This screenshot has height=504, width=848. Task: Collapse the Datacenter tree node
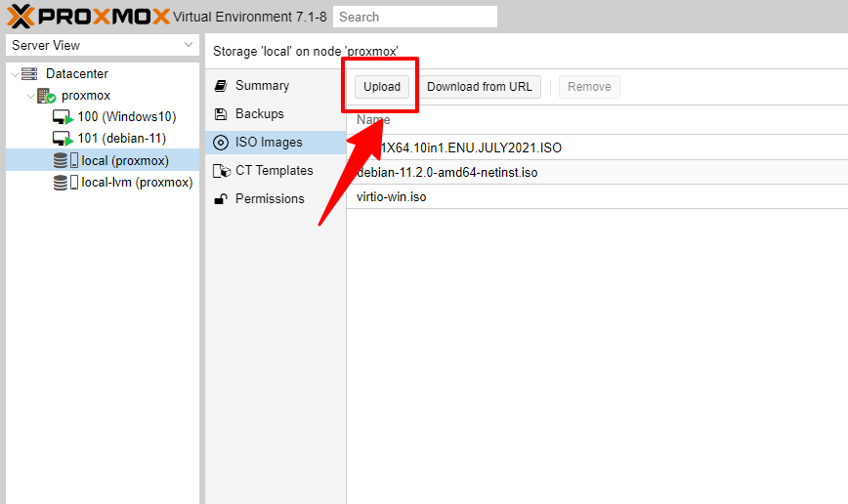click(15, 74)
